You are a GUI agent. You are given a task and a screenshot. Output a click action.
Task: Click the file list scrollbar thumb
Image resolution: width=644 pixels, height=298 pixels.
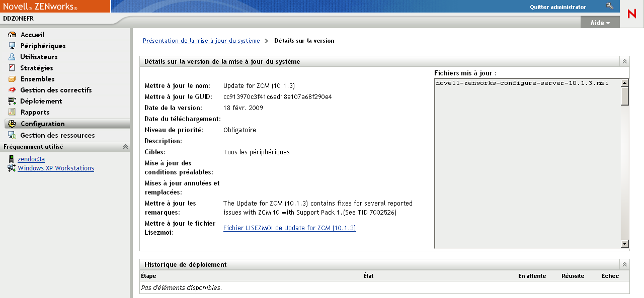tap(625, 96)
